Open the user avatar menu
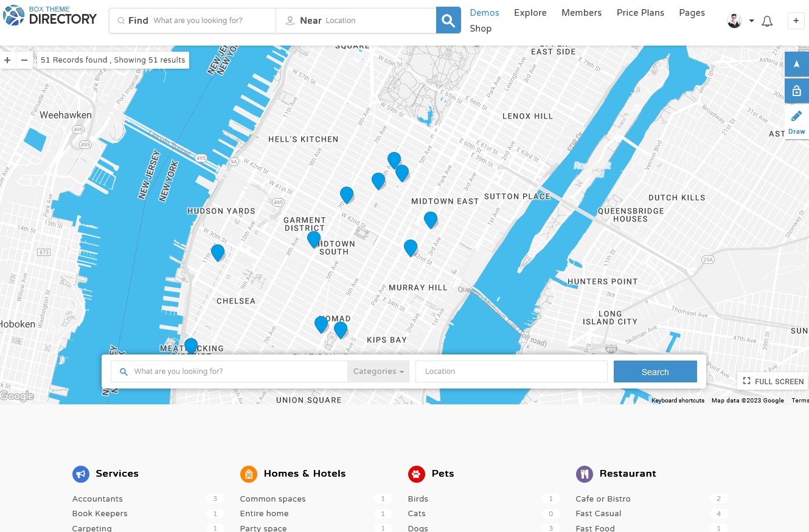 pyautogui.click(x=735, y=21)
